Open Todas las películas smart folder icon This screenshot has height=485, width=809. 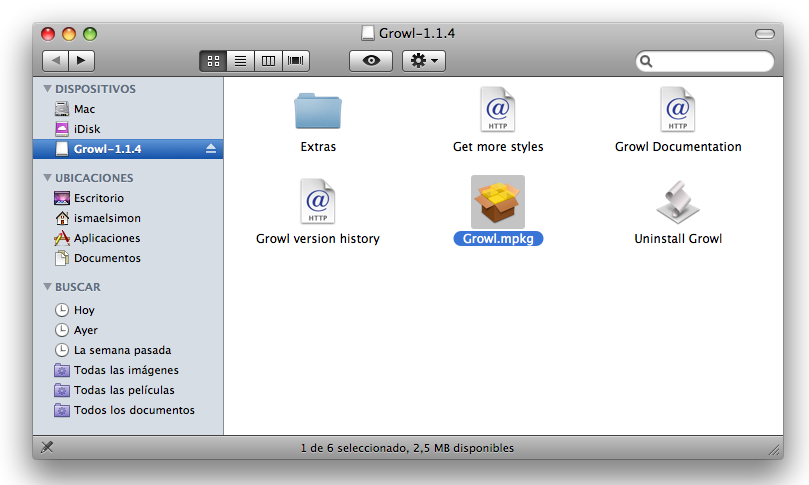(x=62, y=390)
